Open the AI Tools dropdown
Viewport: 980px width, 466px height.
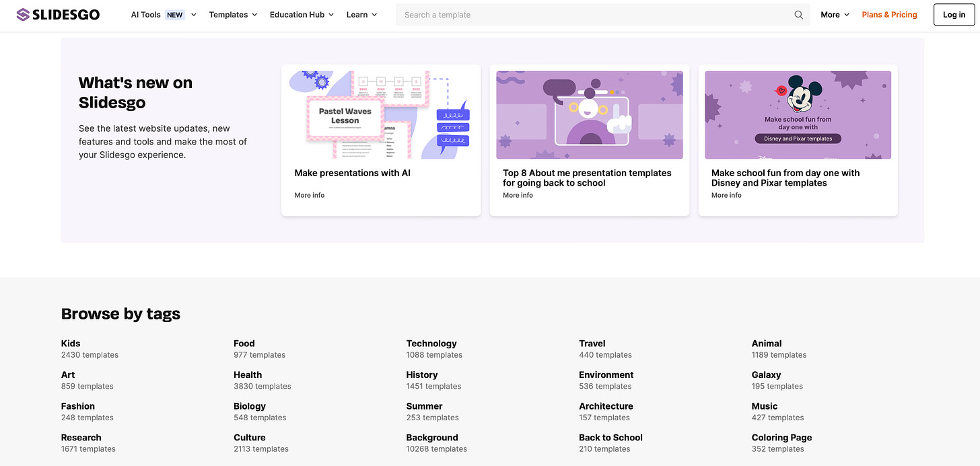(x=164, y=15)
